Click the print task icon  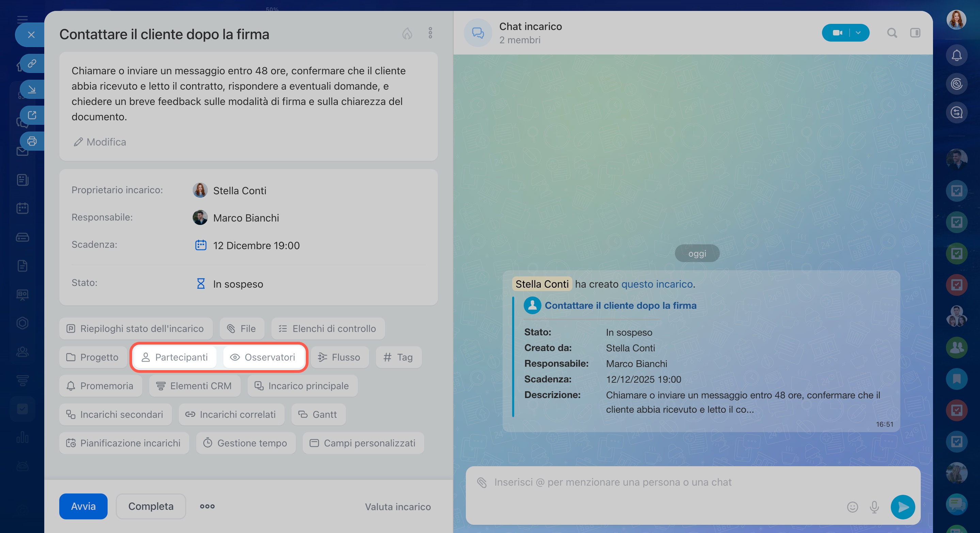click(32, 141)
